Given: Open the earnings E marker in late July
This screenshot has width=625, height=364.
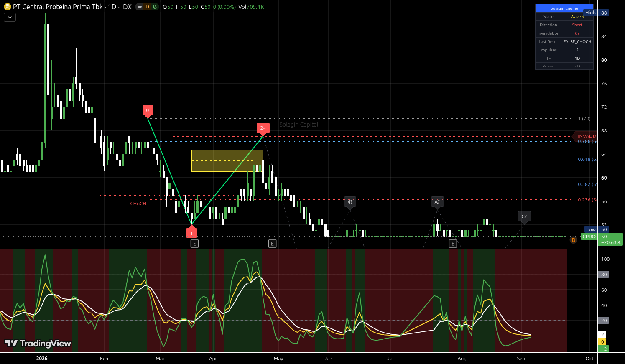Looking at the screenshot, I should [453, 243].
